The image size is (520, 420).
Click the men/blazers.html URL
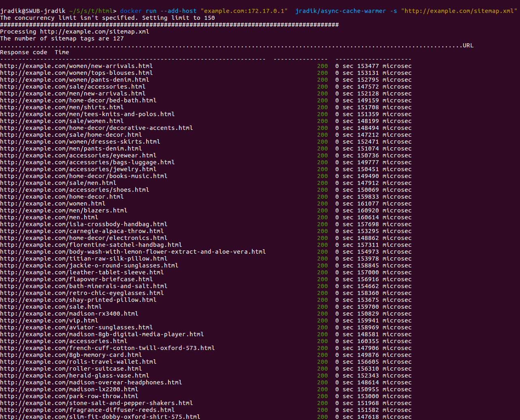click(x=64, y=210)
